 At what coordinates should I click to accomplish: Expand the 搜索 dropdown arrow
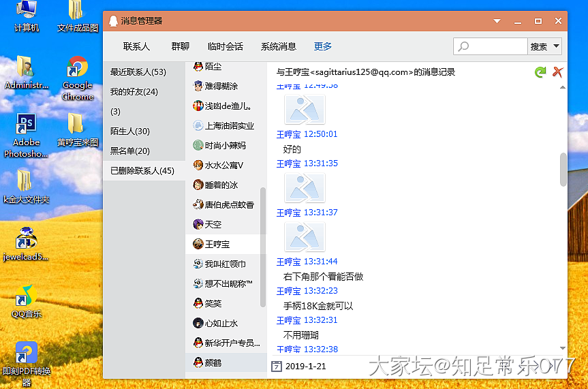557,46
